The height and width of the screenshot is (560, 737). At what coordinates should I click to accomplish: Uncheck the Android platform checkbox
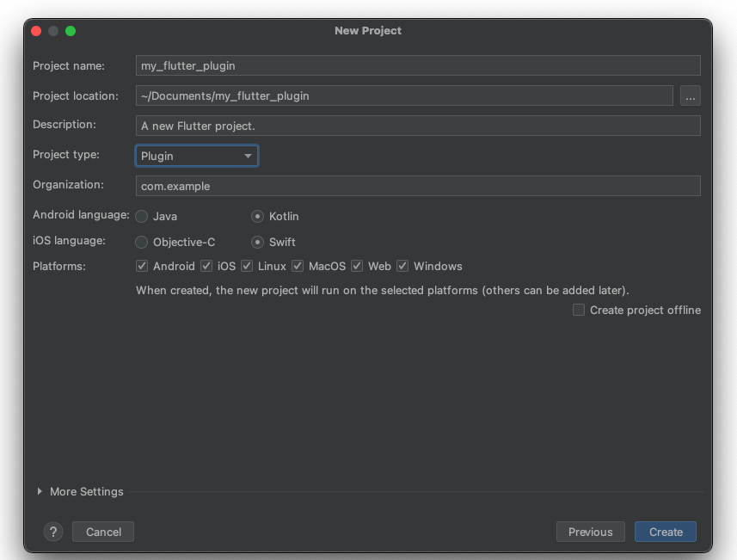click(142, 267)
